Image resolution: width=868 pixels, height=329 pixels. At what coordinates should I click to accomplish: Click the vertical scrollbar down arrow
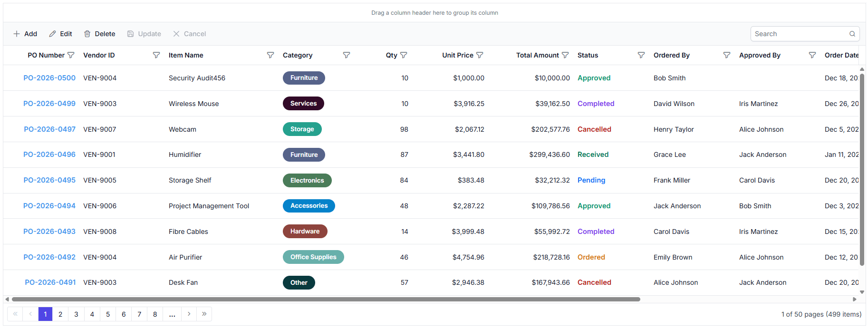pyautogui.click(x=862, y=292)
